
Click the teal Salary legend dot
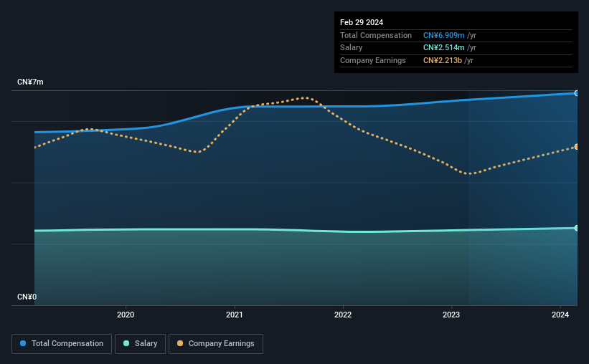click(126, 343)
